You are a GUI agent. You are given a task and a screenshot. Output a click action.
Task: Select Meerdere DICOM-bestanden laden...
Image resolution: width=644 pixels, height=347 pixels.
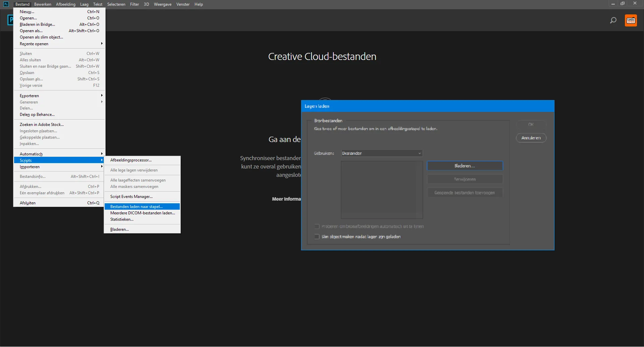tap(142, 213)
